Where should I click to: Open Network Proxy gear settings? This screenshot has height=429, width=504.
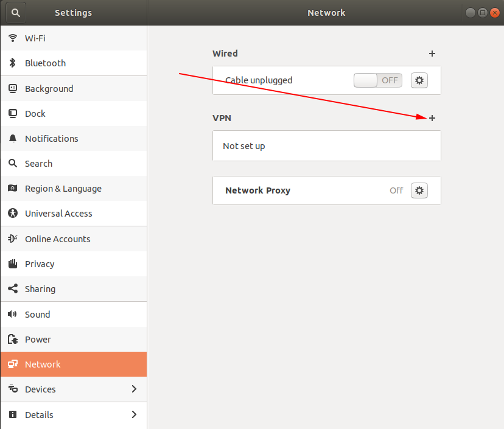click(x=419, y=190)
